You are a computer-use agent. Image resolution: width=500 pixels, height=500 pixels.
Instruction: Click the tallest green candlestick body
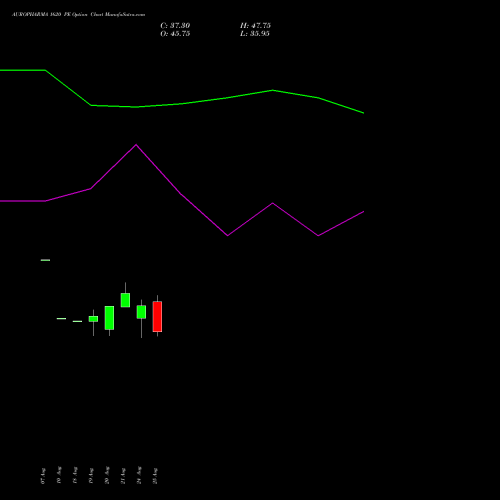click(x=109, y=318)
